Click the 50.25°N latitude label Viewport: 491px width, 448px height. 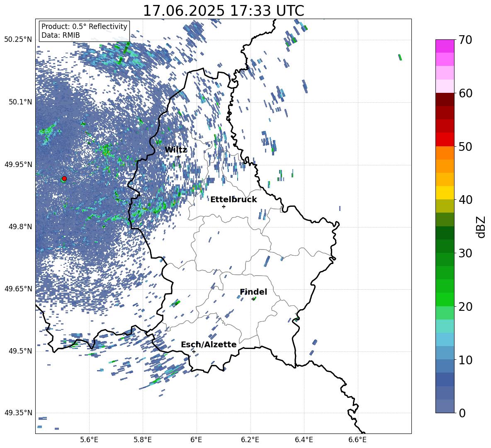[18, 40]
